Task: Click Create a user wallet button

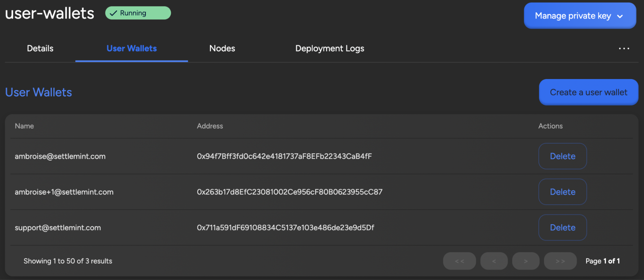Action: 589,92
